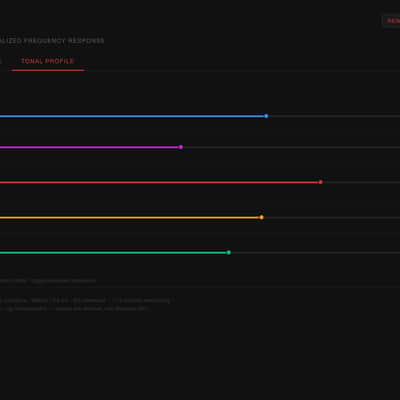Click the filled blue bar segment
400x400 pixels.
click(132, 116)
